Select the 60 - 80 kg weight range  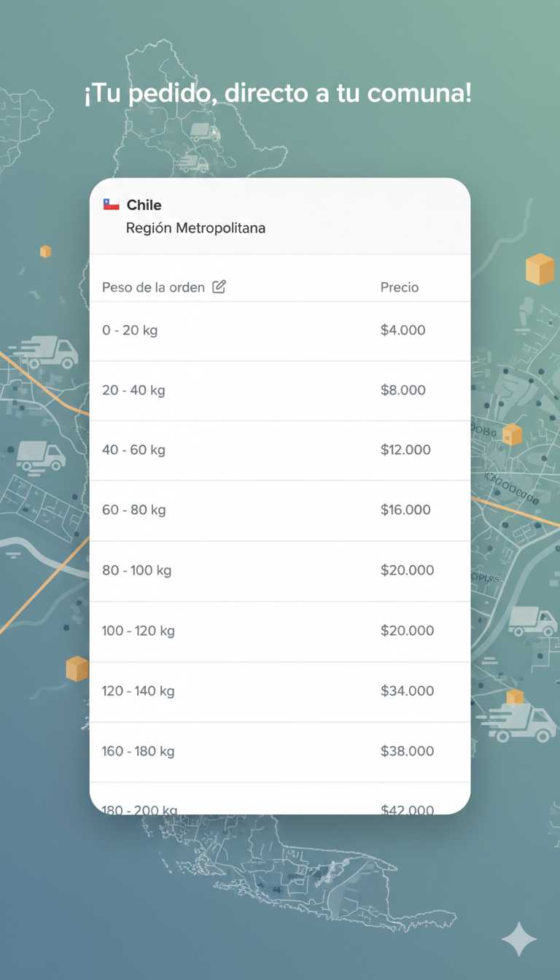pos(134,510)
